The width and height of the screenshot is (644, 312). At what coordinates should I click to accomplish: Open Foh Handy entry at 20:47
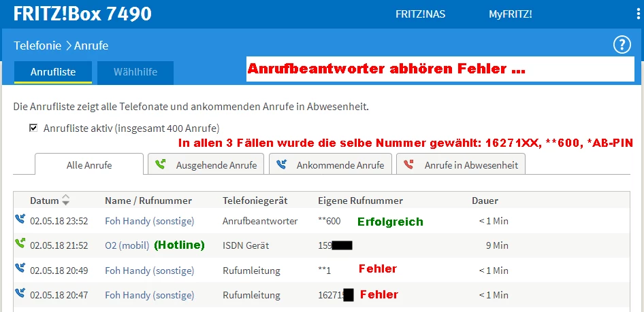150,295
